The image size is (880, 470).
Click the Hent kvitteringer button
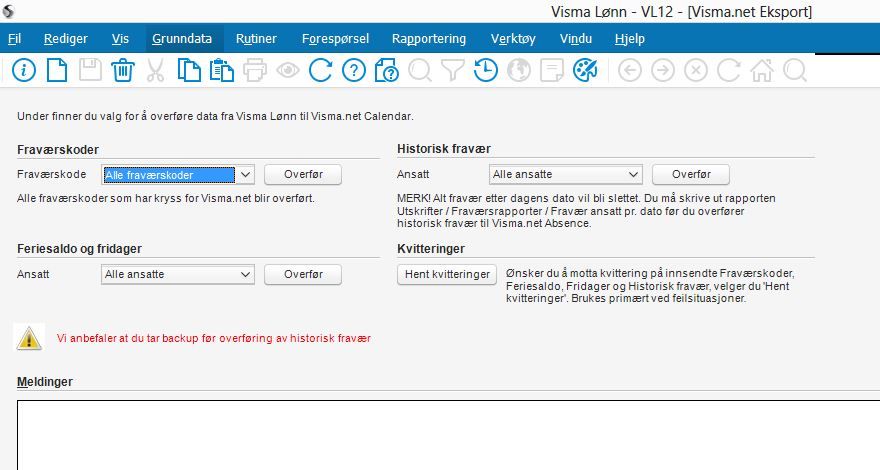[447, 275]
